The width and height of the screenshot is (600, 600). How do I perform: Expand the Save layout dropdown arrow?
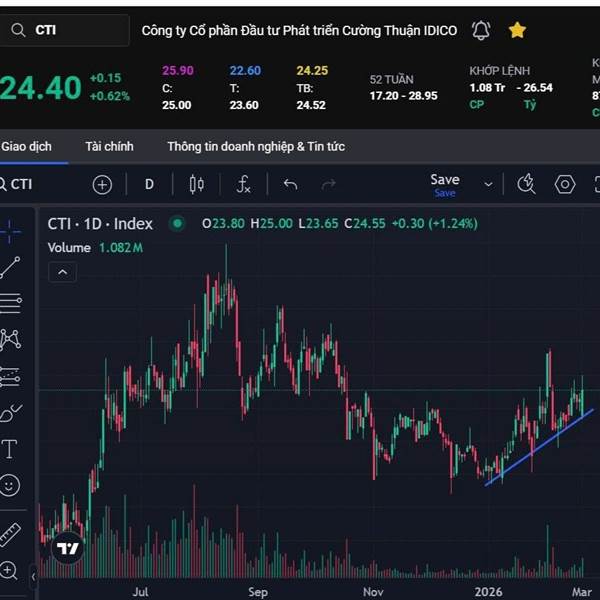488,184
